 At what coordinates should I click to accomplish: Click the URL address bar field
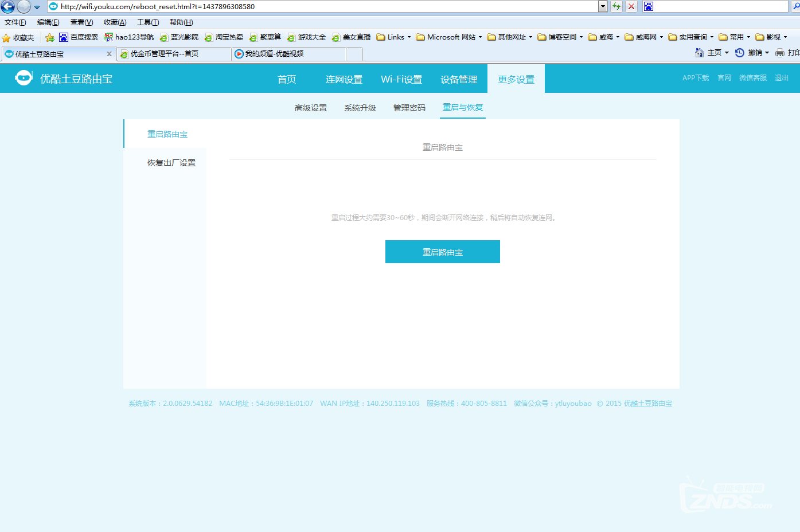click(327, 6)
